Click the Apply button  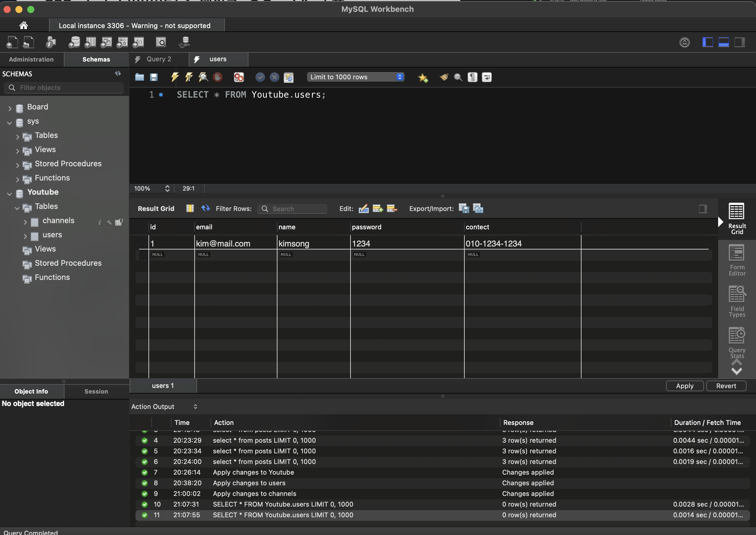684,386
